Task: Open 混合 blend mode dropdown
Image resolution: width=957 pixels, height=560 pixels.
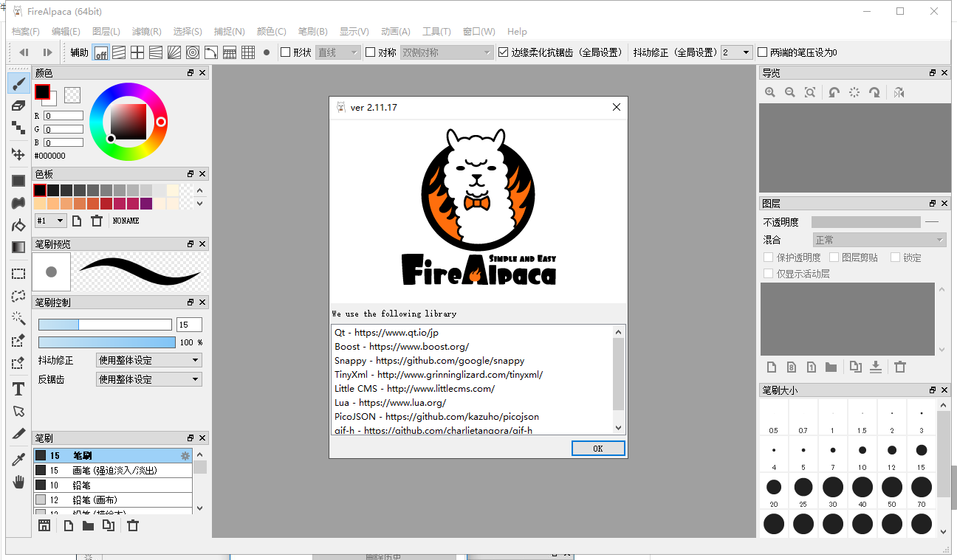Action: (879, 240)
